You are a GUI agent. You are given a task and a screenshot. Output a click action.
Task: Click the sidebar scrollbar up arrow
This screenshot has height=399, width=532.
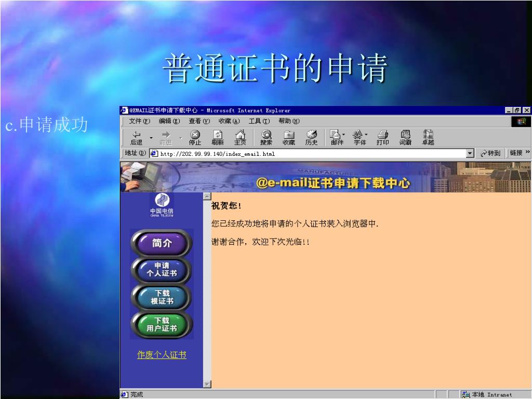click(207, 196)
